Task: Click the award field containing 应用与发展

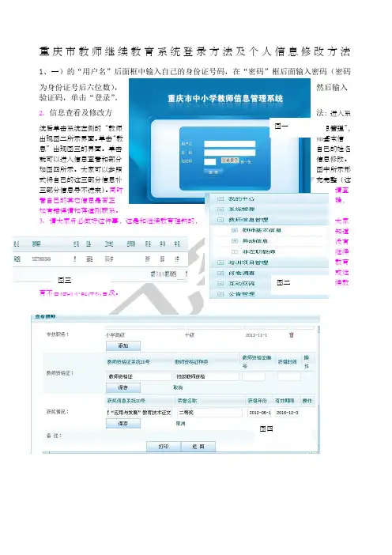Action: click(x=138, y=413)
